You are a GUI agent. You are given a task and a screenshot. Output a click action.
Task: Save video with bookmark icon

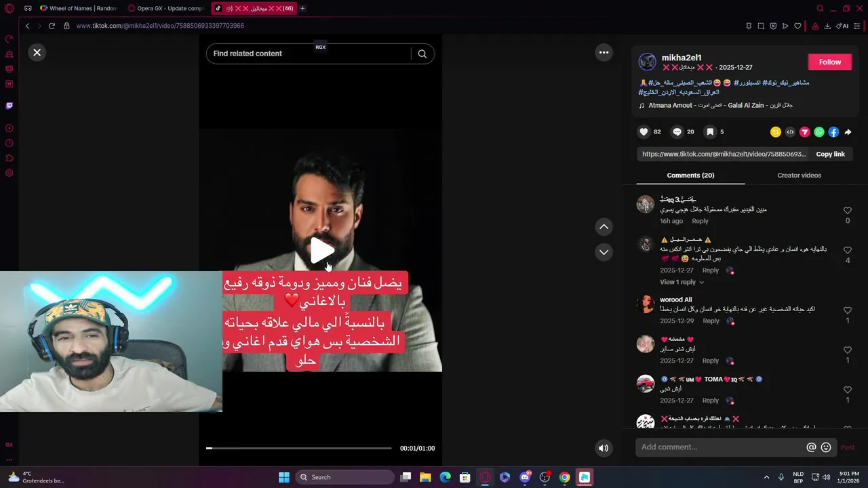[709, 131]
